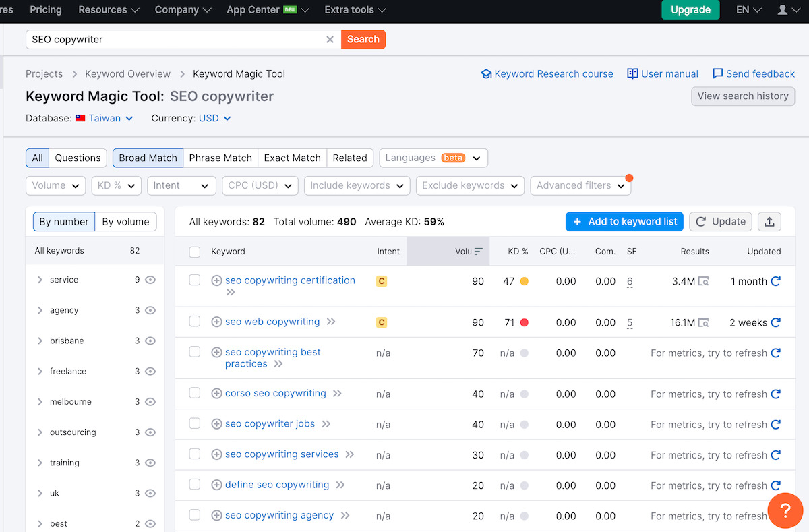Add seo copywriting certification via plus icon

coord(216,280)
